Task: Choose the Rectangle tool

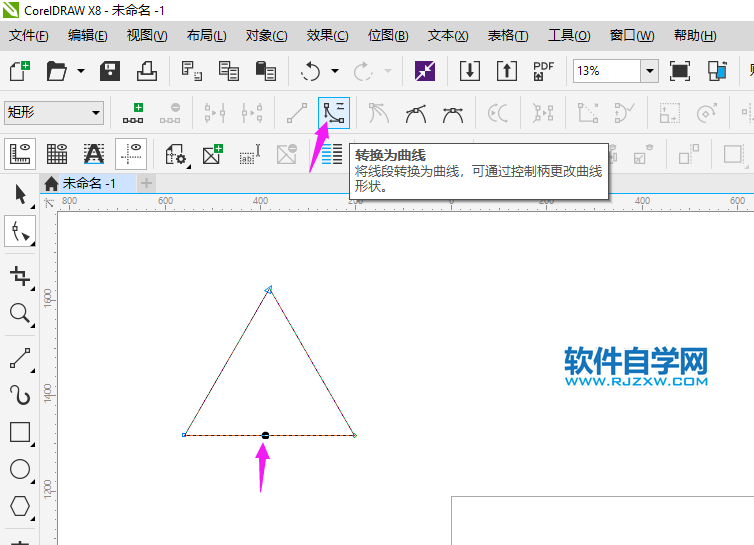Action: click(20, 432)
